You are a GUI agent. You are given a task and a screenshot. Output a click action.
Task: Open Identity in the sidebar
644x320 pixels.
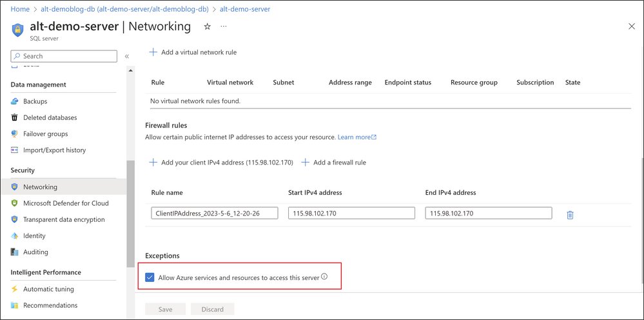point(35,235)
